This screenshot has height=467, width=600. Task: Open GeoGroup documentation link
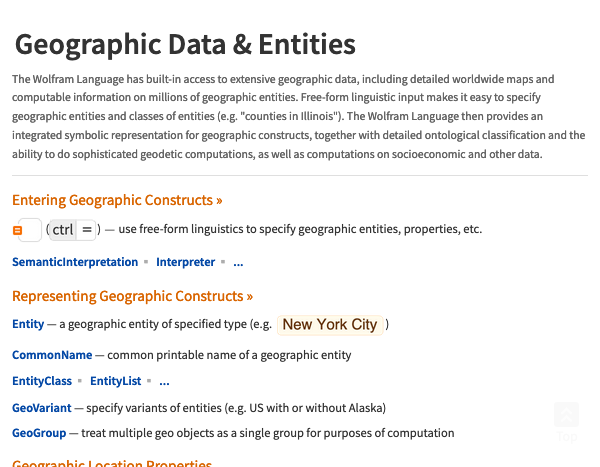(39, 433)
